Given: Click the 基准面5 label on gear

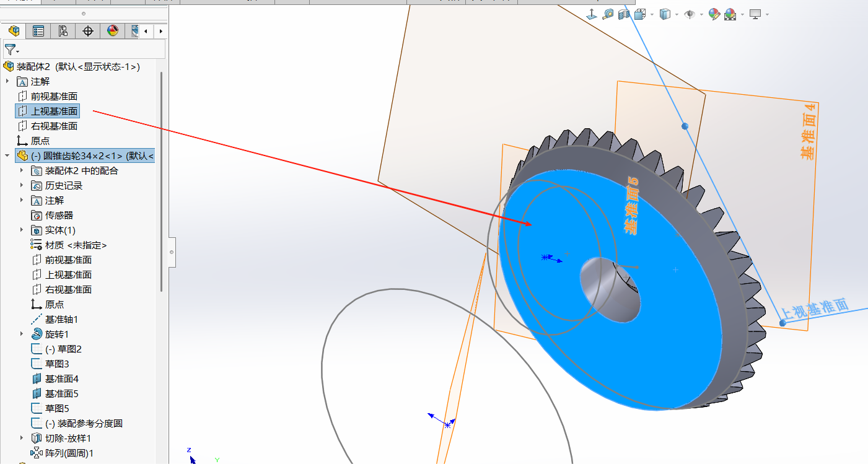Looking at the screenshot, I should [632, 205].
